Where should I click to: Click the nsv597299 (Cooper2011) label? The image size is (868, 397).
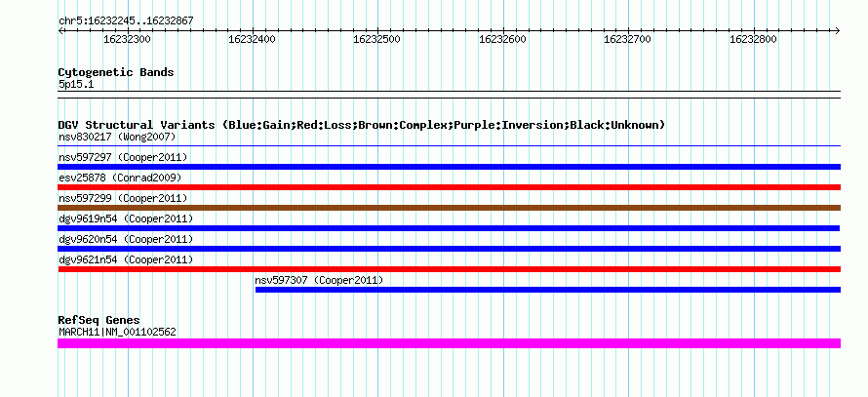click(123, 198)
